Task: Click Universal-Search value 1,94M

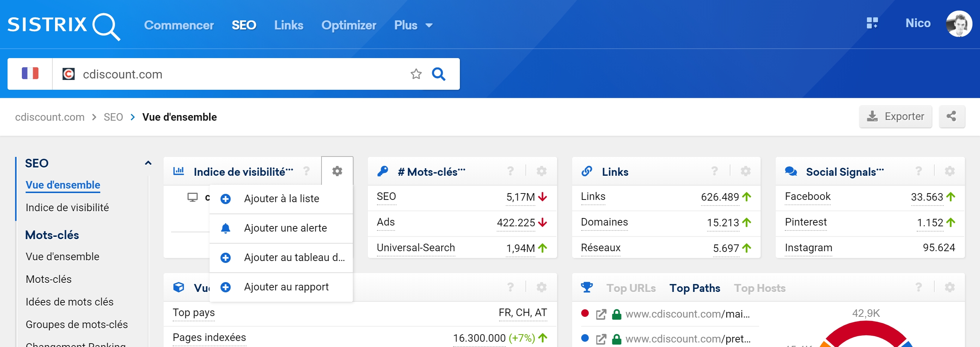Action: [x=520, y=249]
